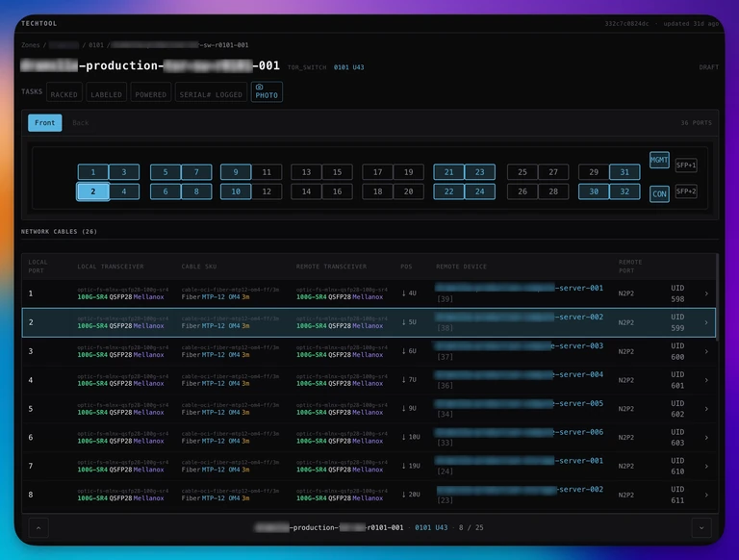Viewport: 739px width, 560px height.
Task: Select switch port 9
Action: (x=236, y=172)
